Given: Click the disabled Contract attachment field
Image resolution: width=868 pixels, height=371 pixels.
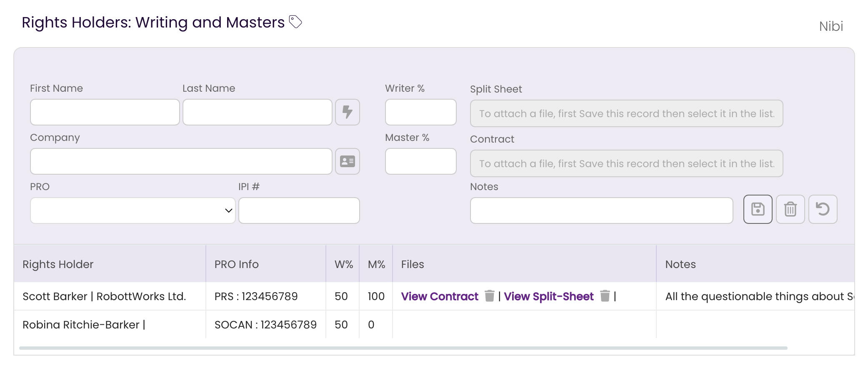Looking at the screenshot, I should pyautogui.click(x=627, y=163).
